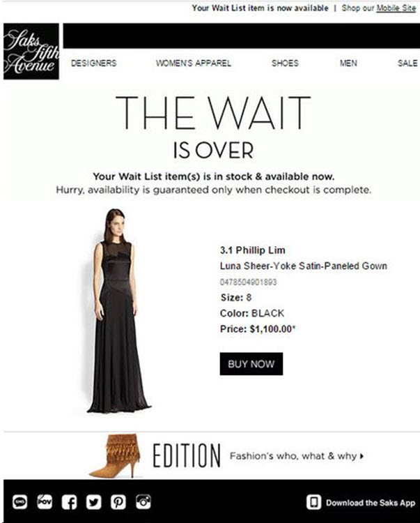Click the Buy Now button
The height and width of the screenshot is (523, 420).
251,364
